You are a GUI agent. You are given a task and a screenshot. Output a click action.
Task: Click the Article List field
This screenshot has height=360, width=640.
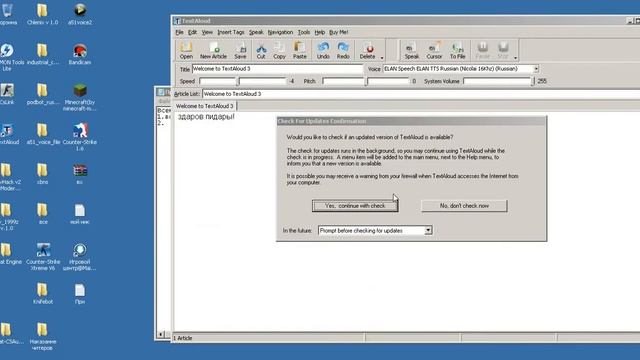coord(420,94)
